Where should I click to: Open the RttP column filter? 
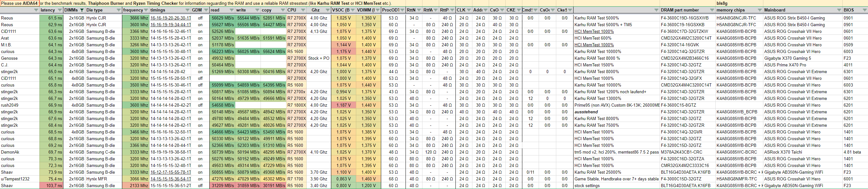452,10
